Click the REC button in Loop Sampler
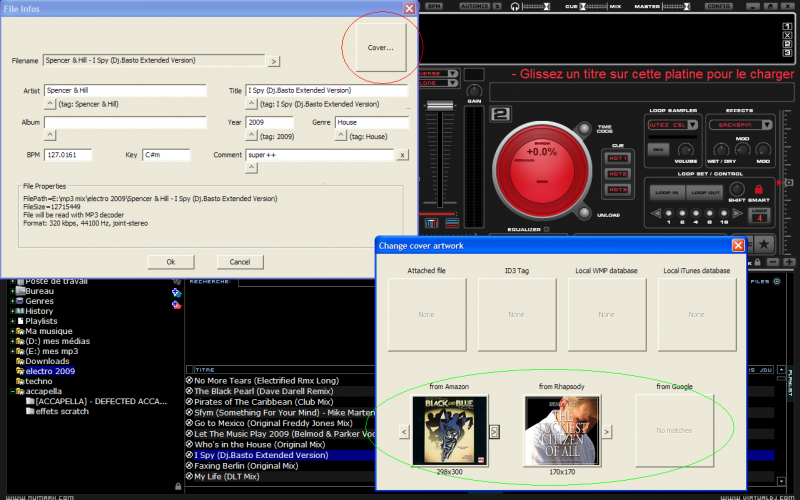 659,149
